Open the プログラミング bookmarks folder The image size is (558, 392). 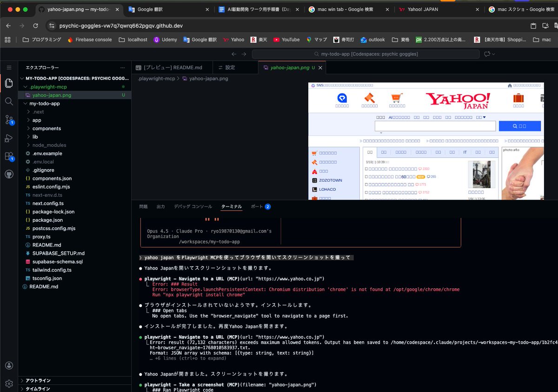(41, 40)
